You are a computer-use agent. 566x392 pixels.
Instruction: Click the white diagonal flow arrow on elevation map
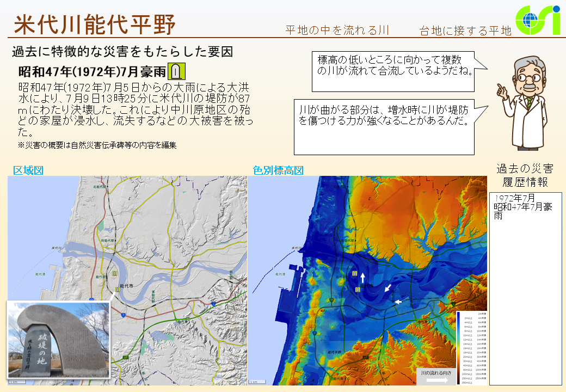coord(387,287)
